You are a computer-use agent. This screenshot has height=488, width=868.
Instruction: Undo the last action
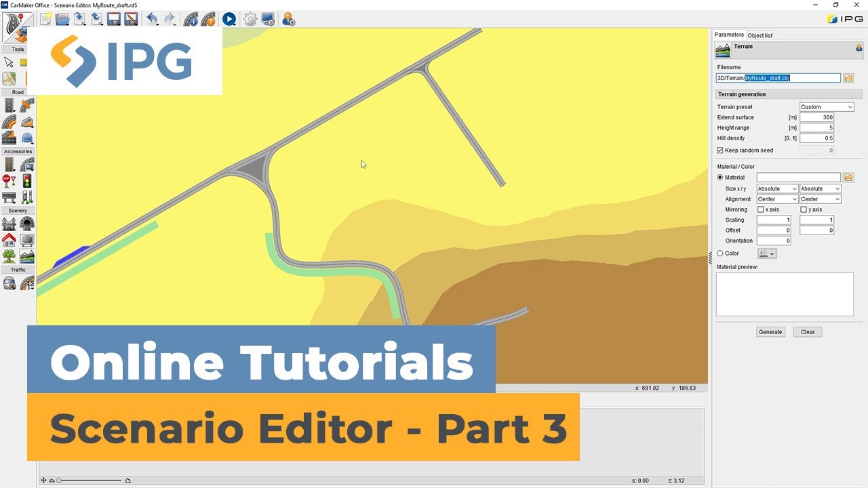click(153, 19)
